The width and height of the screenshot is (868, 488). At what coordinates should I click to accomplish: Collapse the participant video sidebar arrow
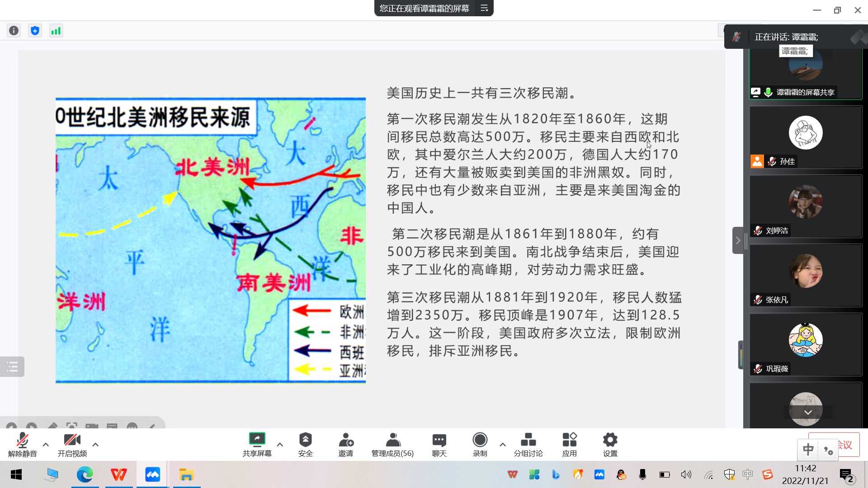(738, 240)
